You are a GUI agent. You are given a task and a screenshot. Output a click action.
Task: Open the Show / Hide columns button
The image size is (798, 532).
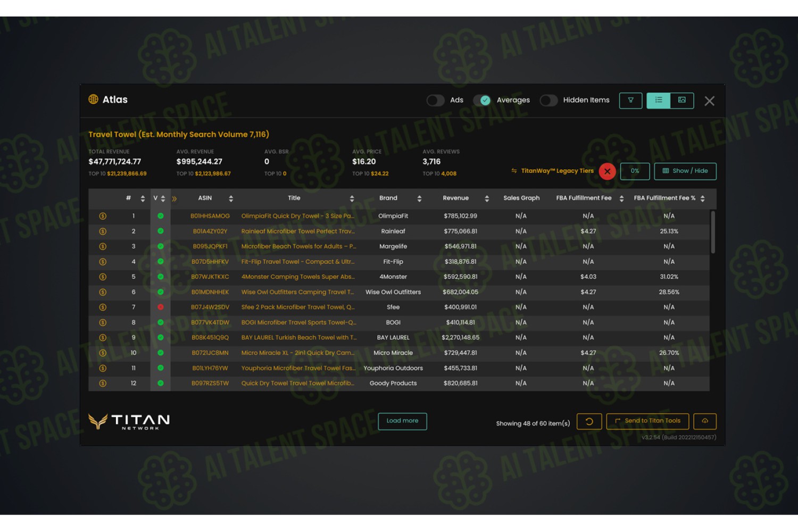pyautogui.click(x=685, y=171)
